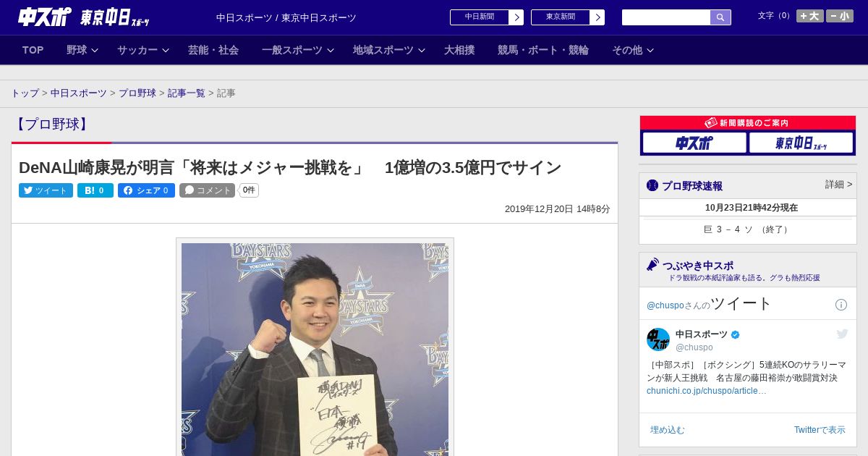Open the 中日新聞 site link
This screenshot has width=868, height=456.
click(x=480, y=17)
